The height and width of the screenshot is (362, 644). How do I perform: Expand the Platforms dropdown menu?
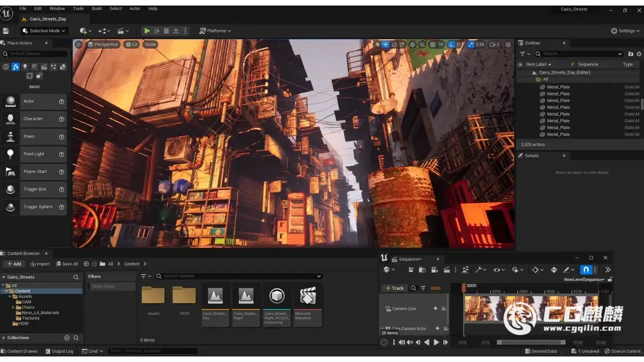215,31
